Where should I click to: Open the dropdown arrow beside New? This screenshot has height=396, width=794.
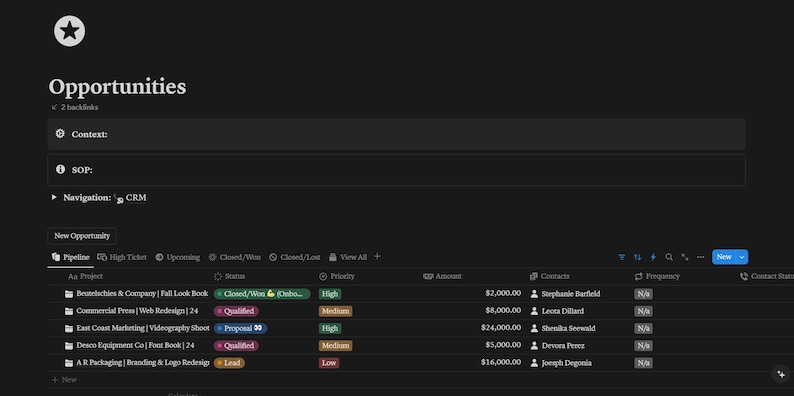click(742, 257)
